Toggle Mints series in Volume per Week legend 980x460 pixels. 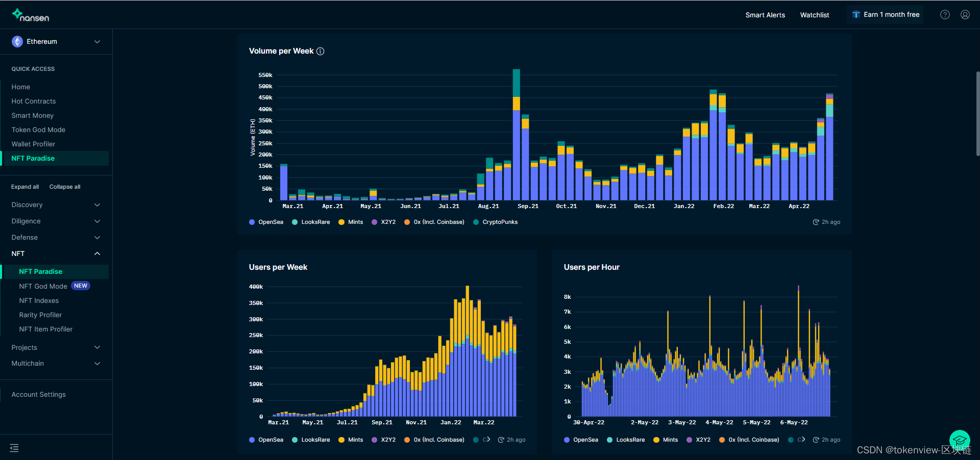pyautogui.click(x=351, y=222)
